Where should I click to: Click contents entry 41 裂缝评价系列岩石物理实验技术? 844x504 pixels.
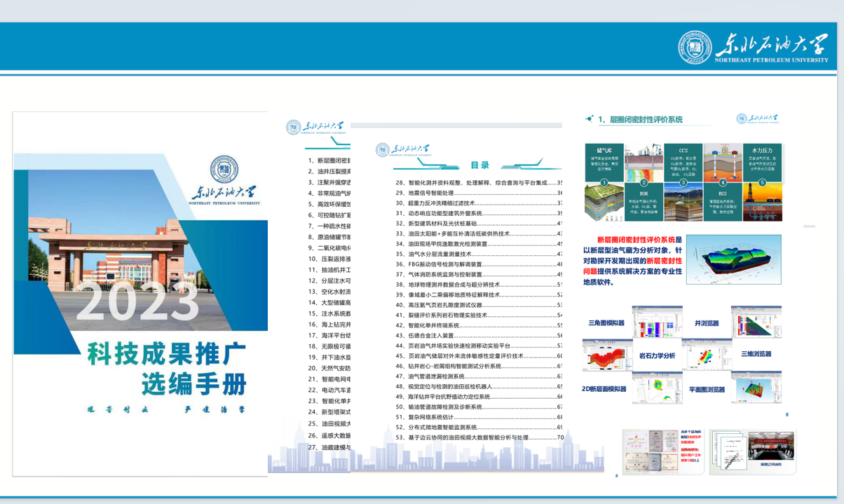point(479,315)
